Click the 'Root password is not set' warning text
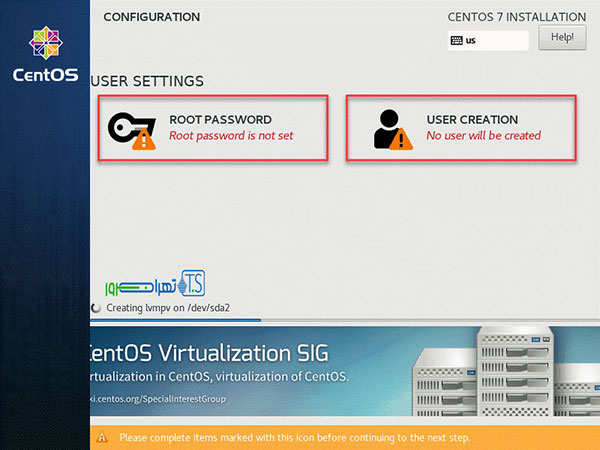The height and width of the screenshot is (450, 600). 231,136
